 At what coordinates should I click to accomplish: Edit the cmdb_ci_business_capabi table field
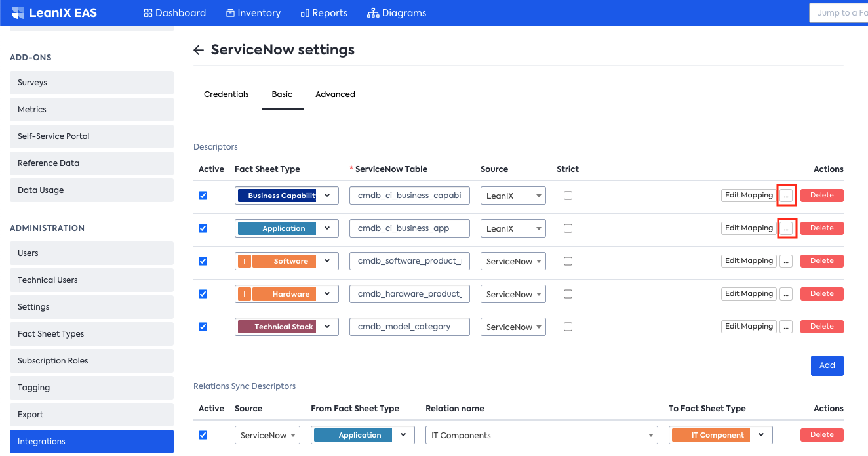[x=410, y=196]
